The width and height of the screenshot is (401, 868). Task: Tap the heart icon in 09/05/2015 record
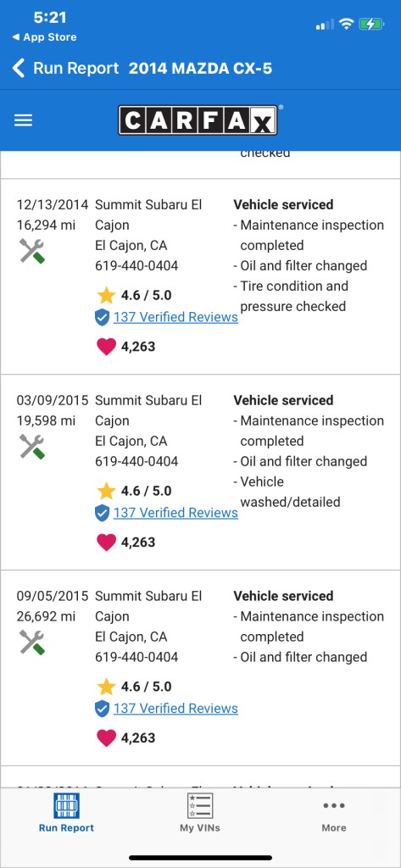[106, 738]
